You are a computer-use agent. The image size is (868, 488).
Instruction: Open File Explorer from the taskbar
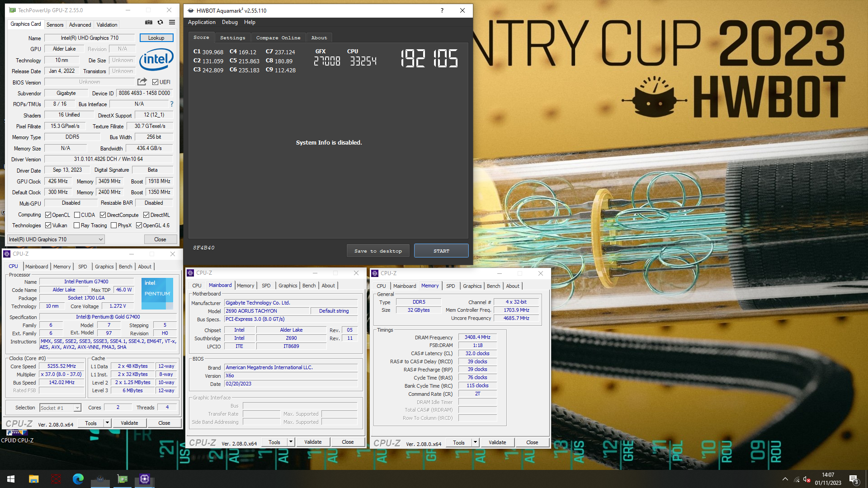33,479
